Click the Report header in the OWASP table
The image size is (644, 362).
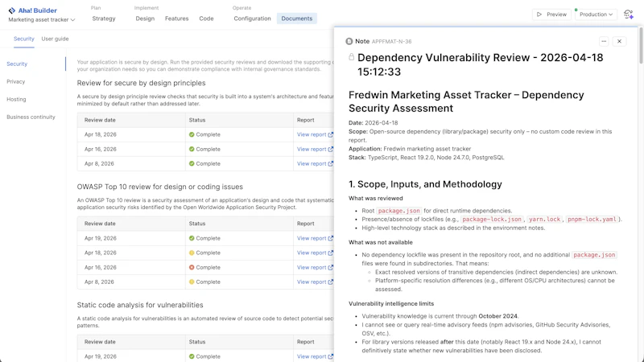[305, 224]
